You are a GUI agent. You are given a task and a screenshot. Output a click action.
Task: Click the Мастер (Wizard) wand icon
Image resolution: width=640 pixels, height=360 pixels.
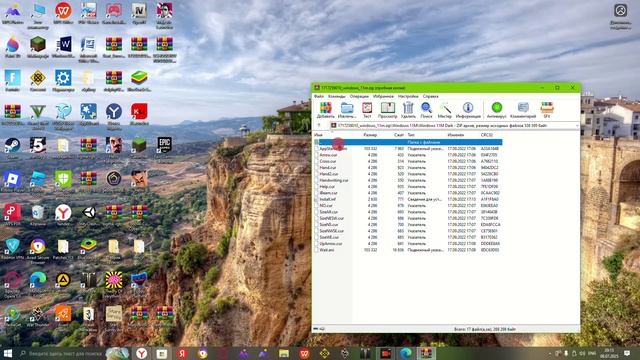[x=445, y=110]
